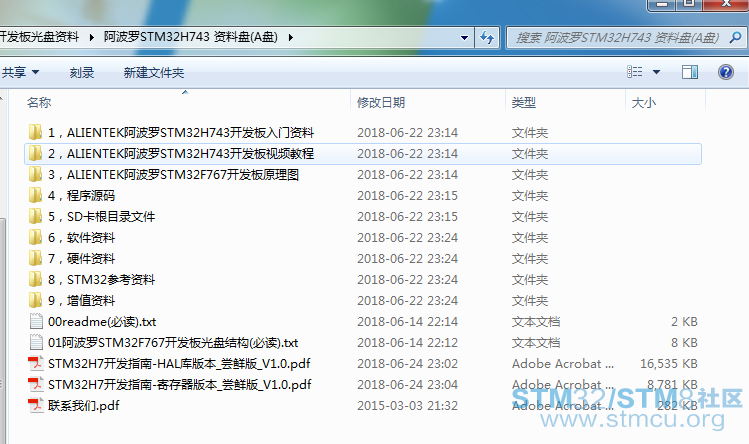Select folder name 6，软件资料

[x=82, y=238]
